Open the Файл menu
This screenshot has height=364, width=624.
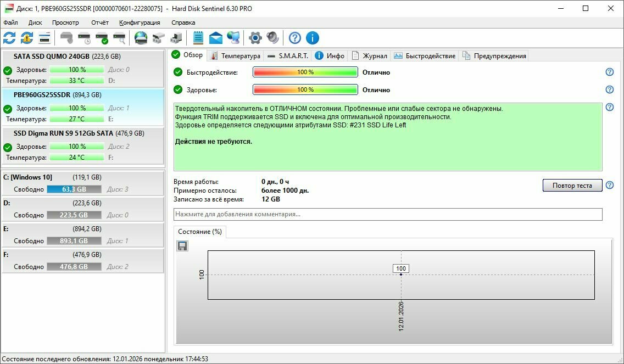coord(11,23)
